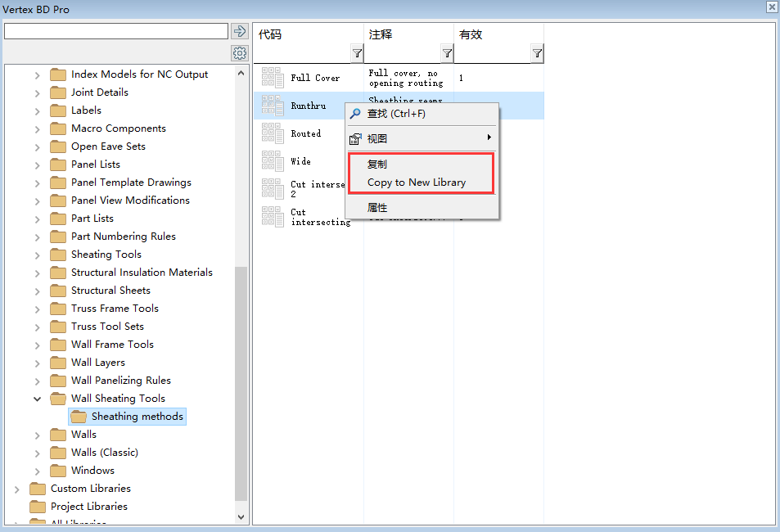Click the folder icon of Custom Libraries
The height and width of the screenshot is (532, 780).
click(38, 489)
